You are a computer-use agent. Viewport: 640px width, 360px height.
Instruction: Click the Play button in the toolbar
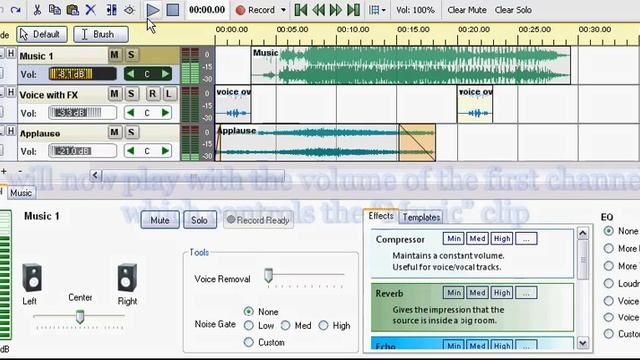[x=153, y=10]
